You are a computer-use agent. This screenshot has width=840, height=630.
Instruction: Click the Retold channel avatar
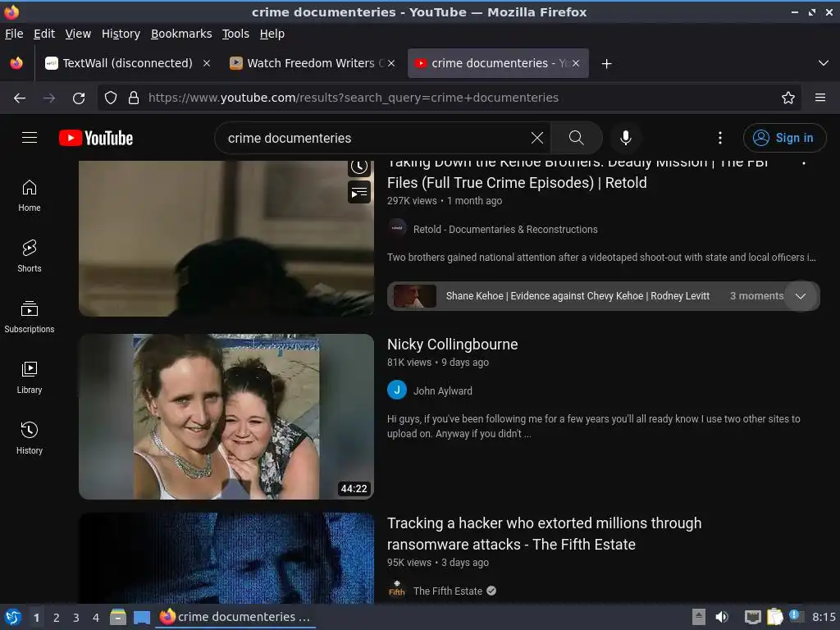point(397,228)
